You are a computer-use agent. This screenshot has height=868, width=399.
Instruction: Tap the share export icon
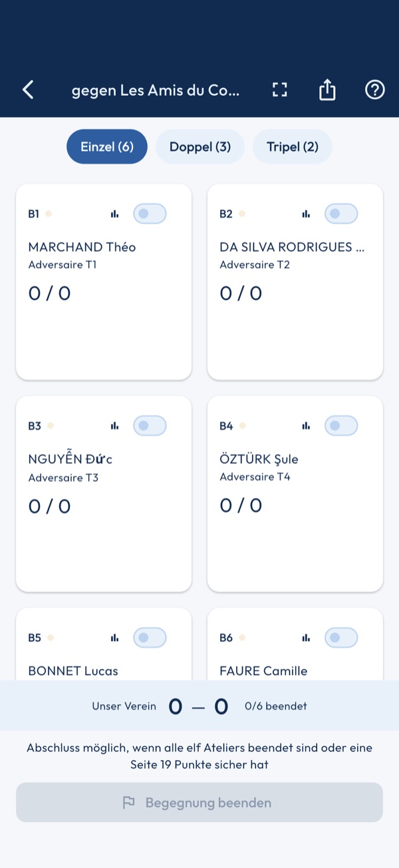tap(327, 90)
